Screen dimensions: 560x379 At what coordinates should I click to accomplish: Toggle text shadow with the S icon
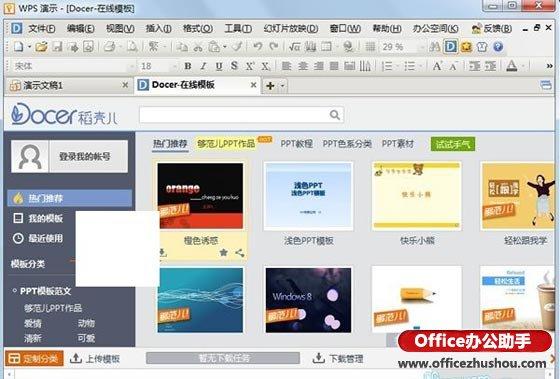234,66
